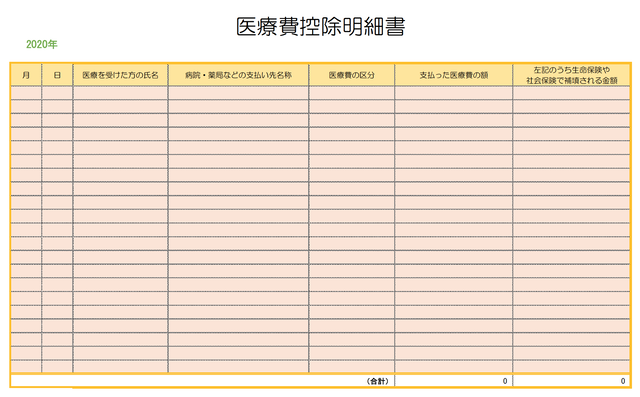
Task: Click first row cell under 支払った医療費の額
Action: [454, 93]
